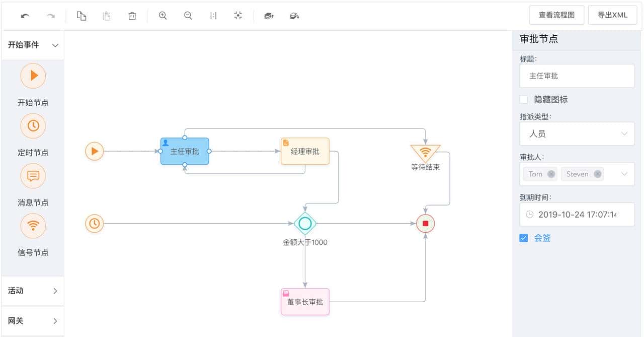Click the 到期时间 date input field
Image resolution: width=644 pixels, height=337 pixels.
(x=577, y=215)
